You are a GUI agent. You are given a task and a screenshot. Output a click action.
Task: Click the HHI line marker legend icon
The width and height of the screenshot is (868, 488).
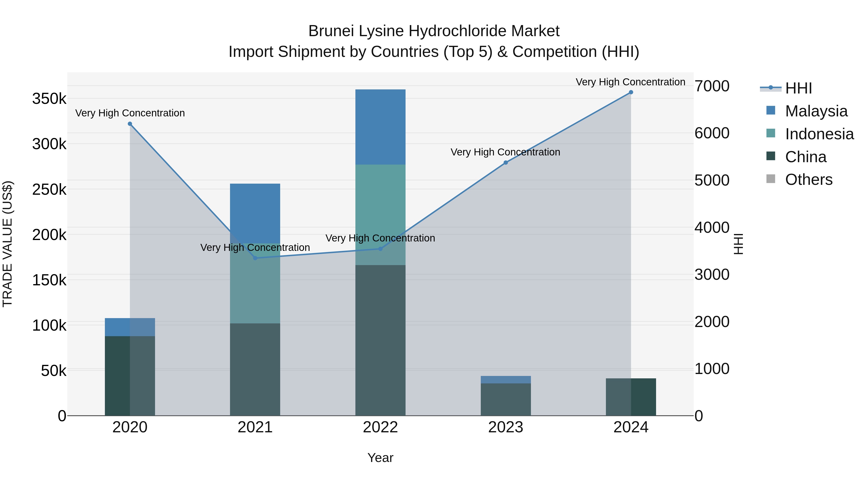771,88
